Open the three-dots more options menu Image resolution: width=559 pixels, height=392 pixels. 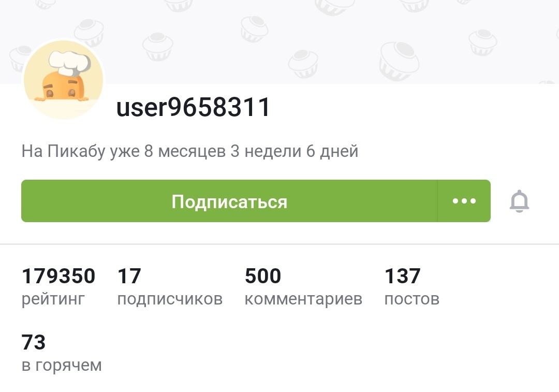point(464,201)
